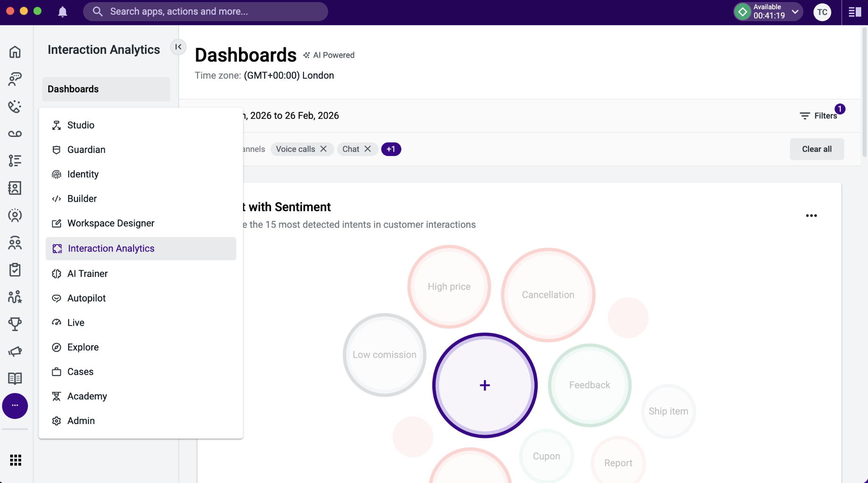Select the High price intent bubble
The width and height of the screenshot is (868, 483).
[449, 287]
